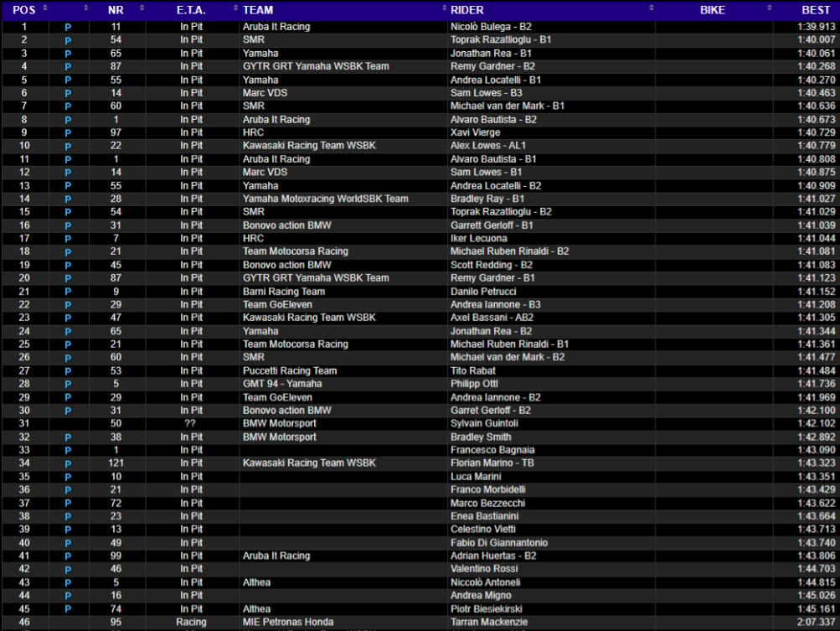This screenshot has height=631, width=840.
Task: Click the P icon in Bradley Smith's row
Action: pyautogui.click(x=68, y=437)
